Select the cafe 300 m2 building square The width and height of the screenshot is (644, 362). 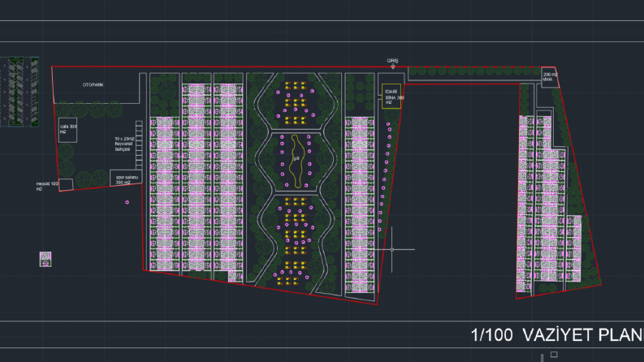click(x=67, y=130)
